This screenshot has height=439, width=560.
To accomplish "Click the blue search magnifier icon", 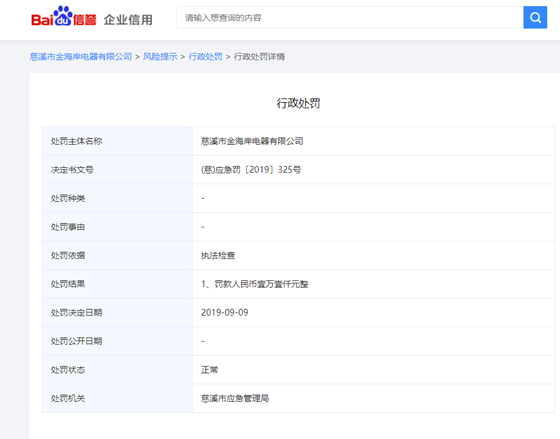I will [535, 17].
